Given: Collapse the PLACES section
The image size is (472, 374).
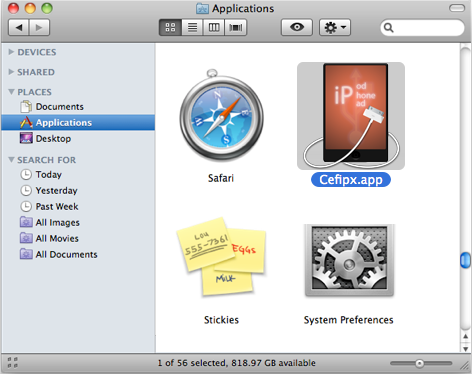Looking at the screenshot, I should 11,92.
